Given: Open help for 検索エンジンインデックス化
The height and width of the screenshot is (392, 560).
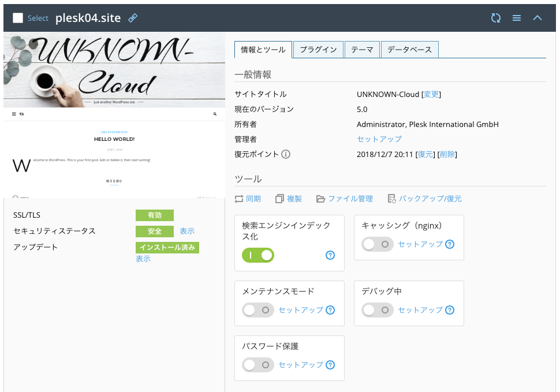Looking at the screenshot, I should pyautogui.click(x=330, y=255).
